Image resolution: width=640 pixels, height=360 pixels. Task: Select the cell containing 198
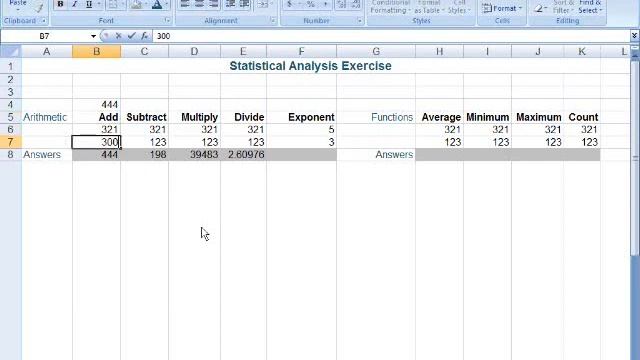pos(144,155)
